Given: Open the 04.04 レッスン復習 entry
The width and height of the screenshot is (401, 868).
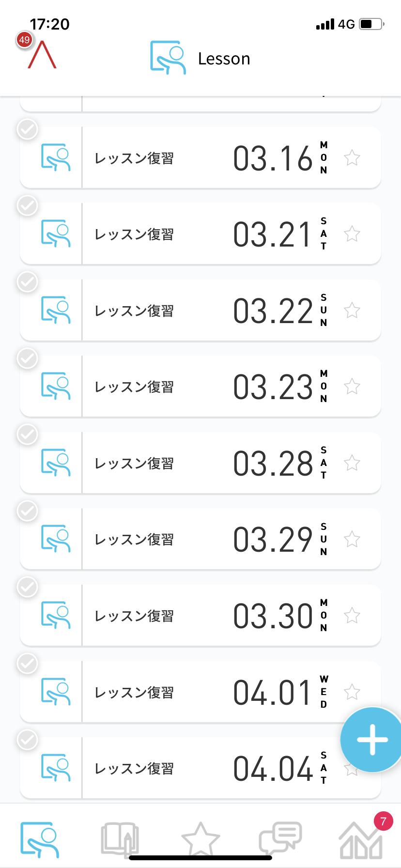Looking at the screenshot, I should pyautogui.click(x=194, y=769).
